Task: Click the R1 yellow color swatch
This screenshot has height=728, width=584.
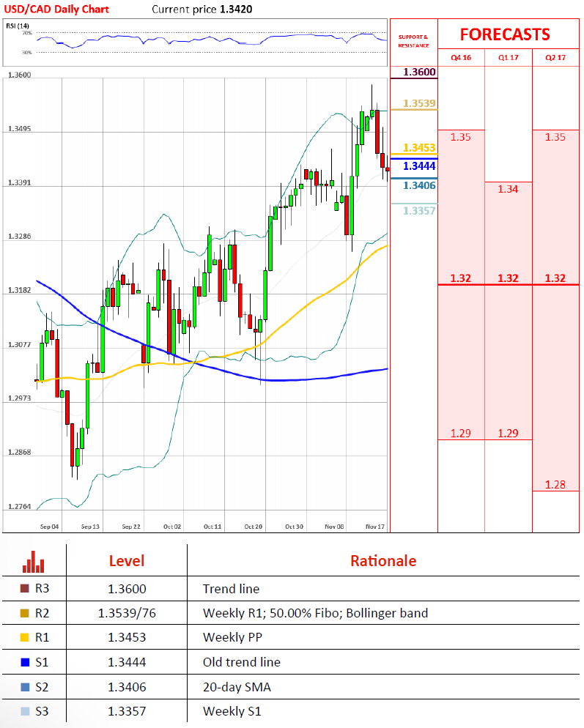Action: tap(25, 637)
